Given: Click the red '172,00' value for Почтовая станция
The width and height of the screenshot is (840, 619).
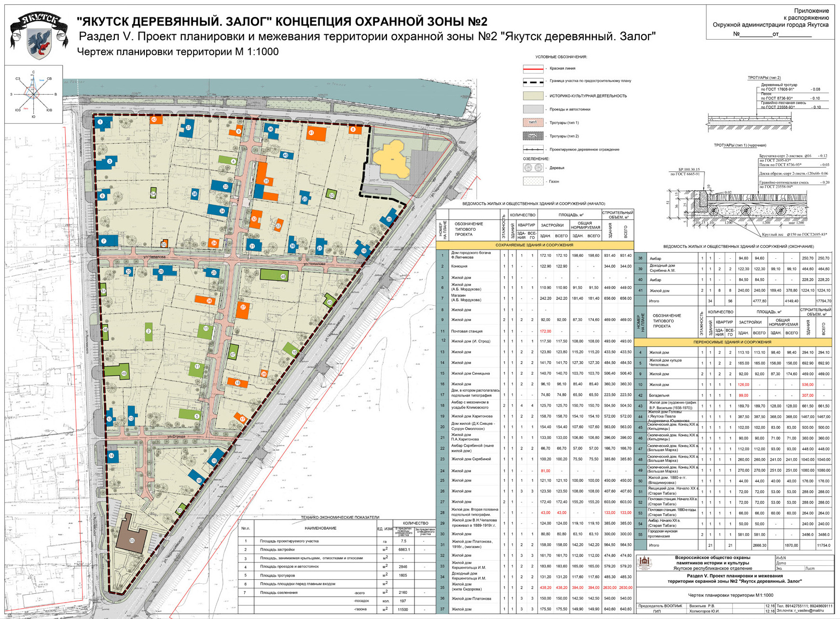Looking at the screenshot, I should pyautogui.click(x=545, y=331).
